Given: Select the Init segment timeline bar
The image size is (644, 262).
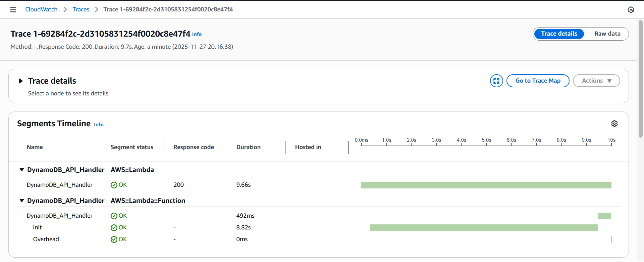Looking at the screenshot, I should [483, 228].
